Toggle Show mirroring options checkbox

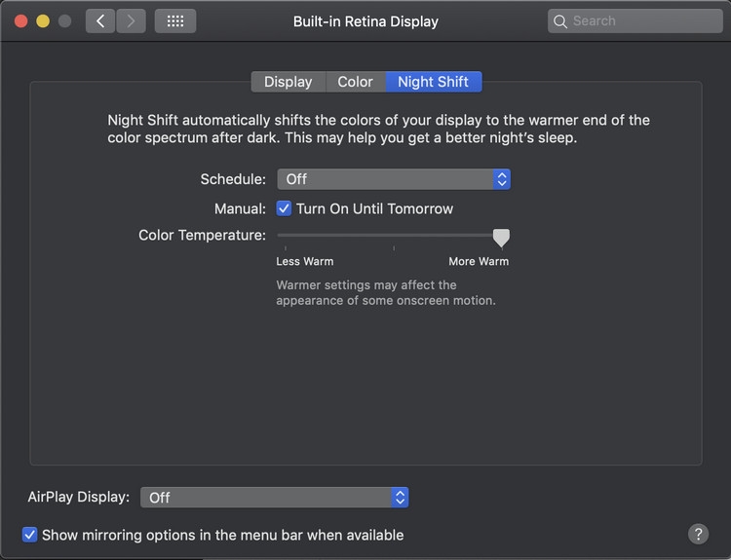[30, 535]
